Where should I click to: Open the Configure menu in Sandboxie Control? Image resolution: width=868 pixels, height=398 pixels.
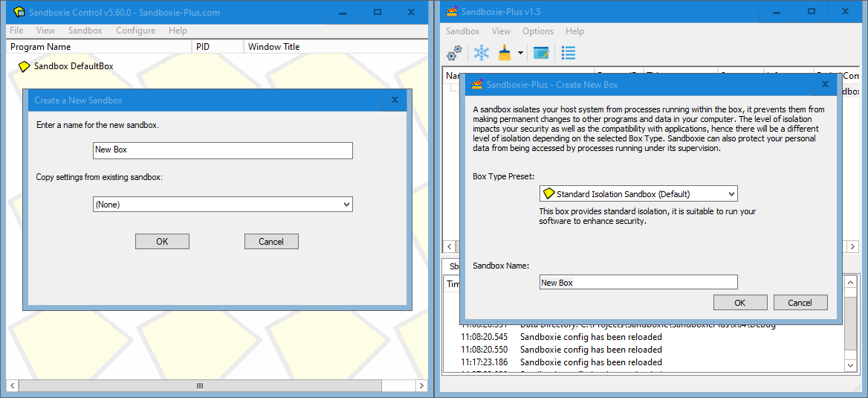pyautogui.click(x=135, y=31)
